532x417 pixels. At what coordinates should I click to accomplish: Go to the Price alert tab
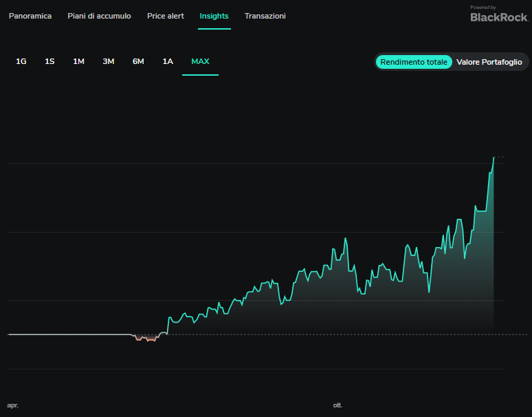click(x=166, y=16)
